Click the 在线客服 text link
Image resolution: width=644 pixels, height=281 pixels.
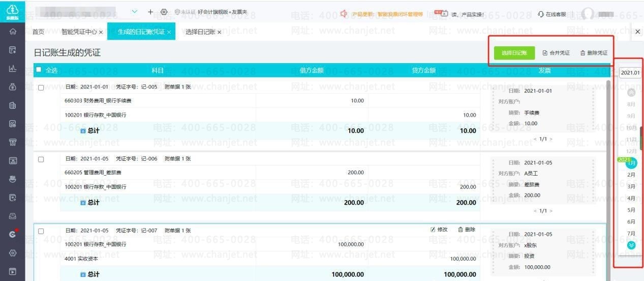[x=556, y=14]
